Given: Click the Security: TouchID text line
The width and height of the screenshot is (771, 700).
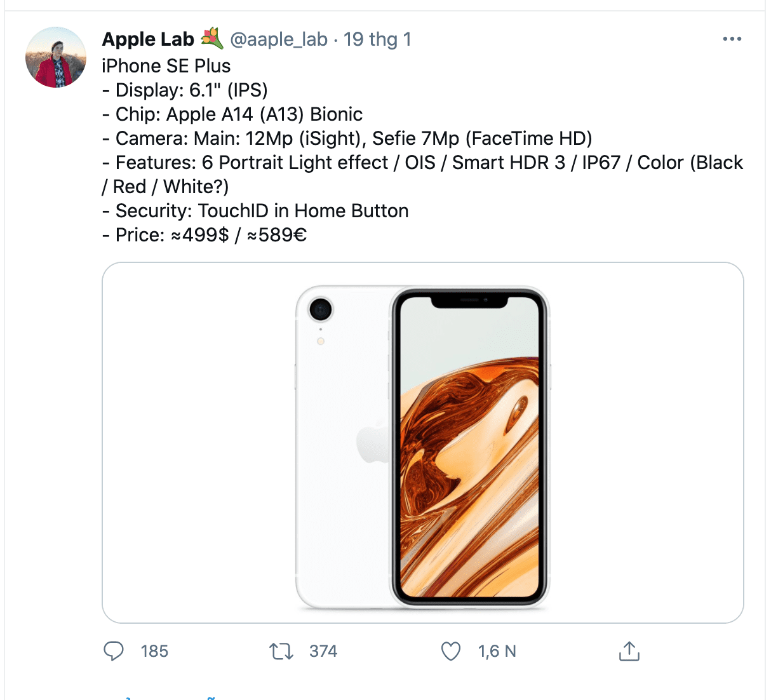Looking at the screenshot, I should pyautogui.click(x=255, y=211).
